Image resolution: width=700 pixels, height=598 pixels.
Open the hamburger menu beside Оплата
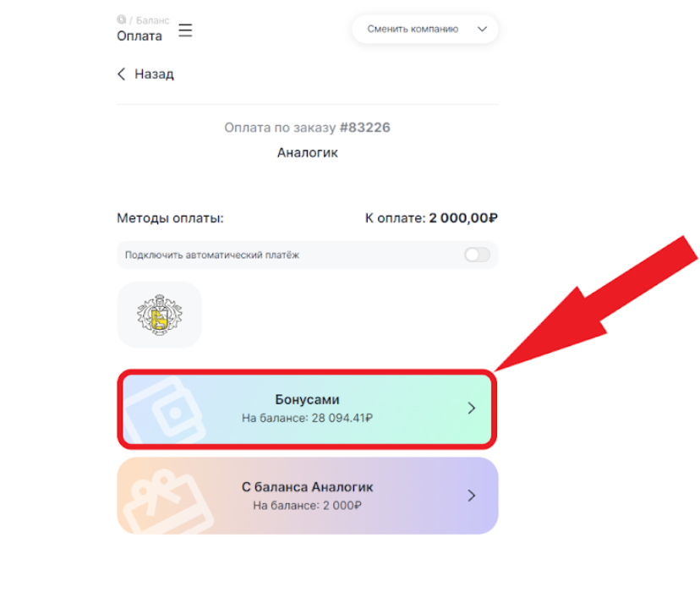186,31
